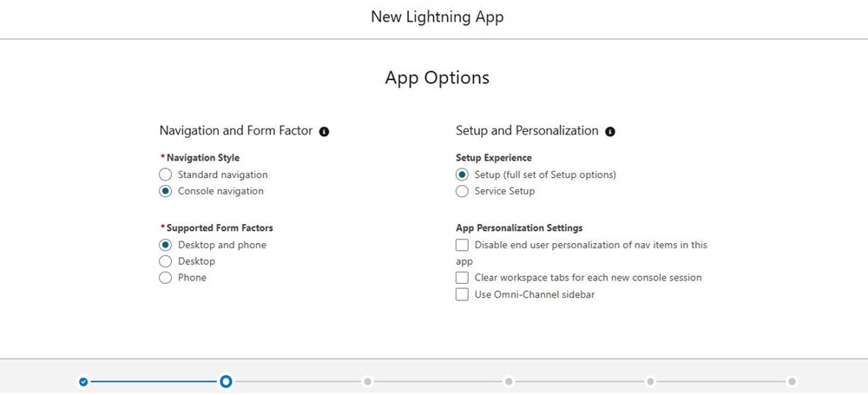Click the Console navigation label text
868x395 pixels.
[x=220, y=191]
